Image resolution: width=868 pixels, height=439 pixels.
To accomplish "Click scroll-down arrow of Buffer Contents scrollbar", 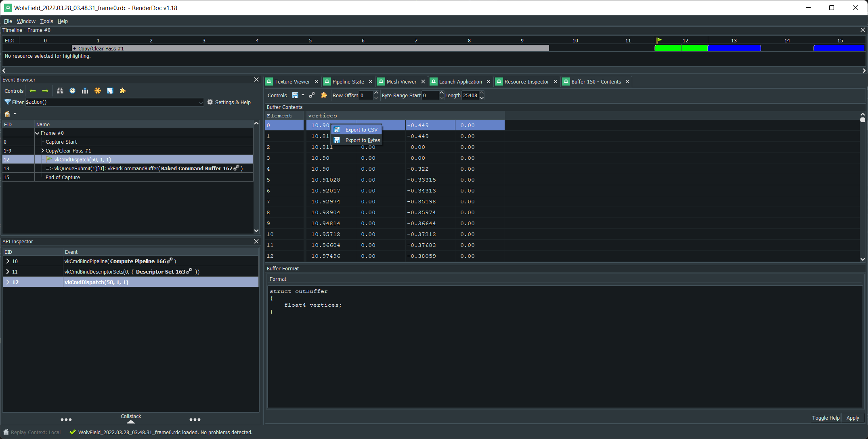I will pyautogui.click(x=862, y=259).
